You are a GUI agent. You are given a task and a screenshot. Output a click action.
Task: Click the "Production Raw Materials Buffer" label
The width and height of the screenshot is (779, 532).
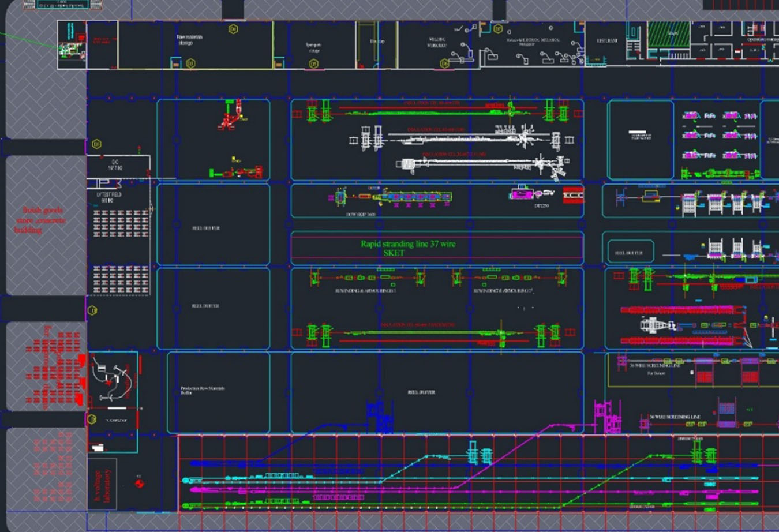pyautogui.click(x=202, y=391)
